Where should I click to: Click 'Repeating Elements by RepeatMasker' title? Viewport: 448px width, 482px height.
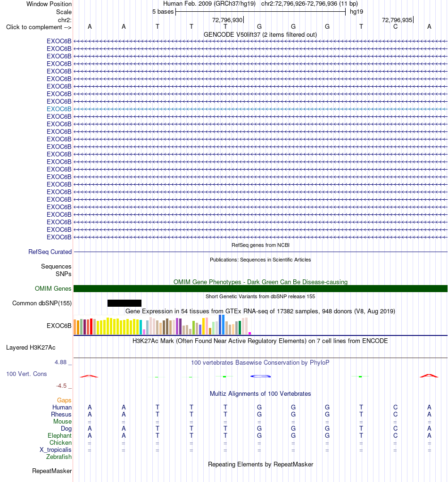(260, 465)
